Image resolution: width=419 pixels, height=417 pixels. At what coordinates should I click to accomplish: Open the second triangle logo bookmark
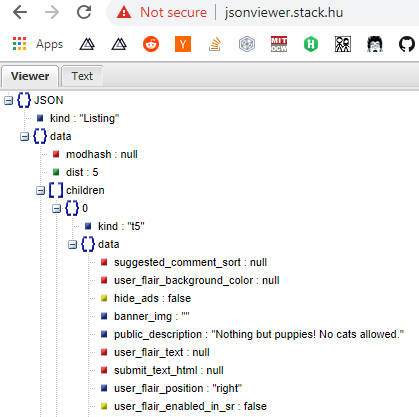point(119,44)
